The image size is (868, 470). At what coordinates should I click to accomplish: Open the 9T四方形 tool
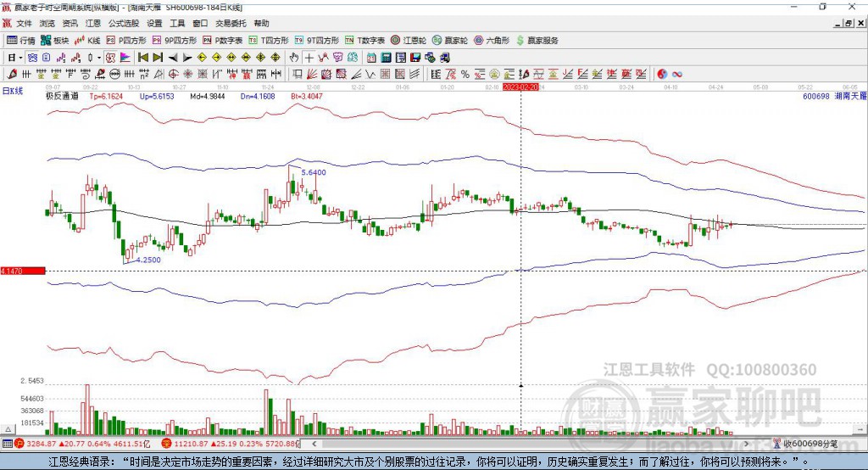317,41
